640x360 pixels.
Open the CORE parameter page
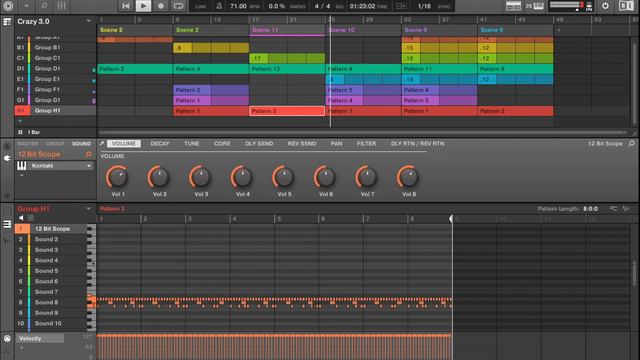coord(222,144)
